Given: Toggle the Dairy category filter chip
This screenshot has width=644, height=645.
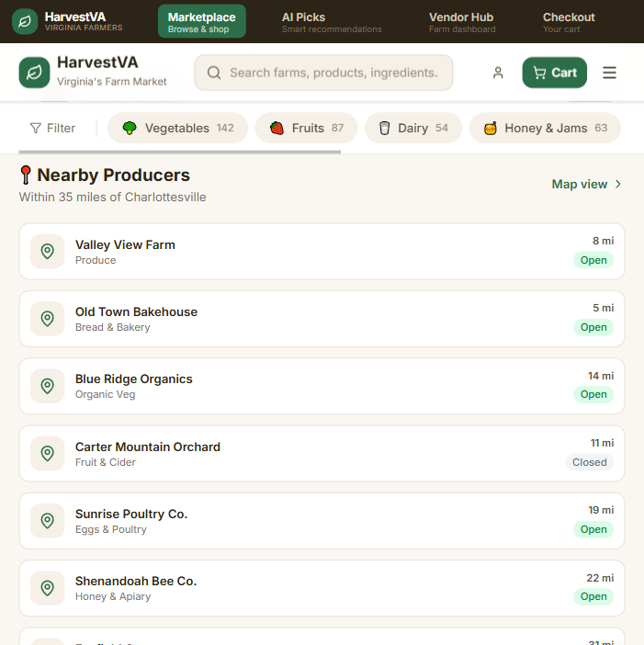Looking at the screenshot, I should (x=412, y=129).
